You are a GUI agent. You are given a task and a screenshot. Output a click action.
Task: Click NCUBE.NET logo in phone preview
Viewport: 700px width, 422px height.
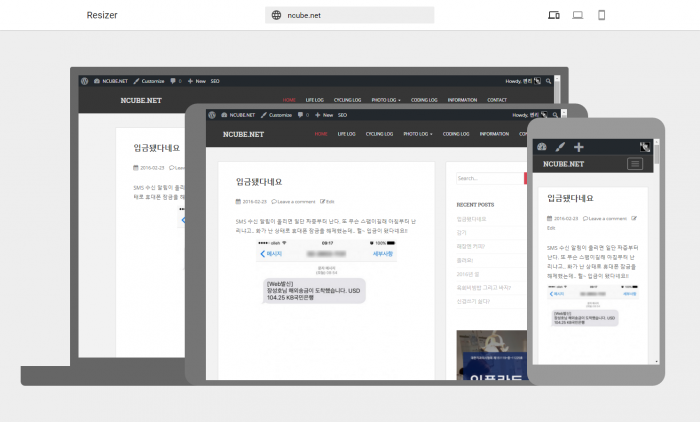[x=563, y=164]
